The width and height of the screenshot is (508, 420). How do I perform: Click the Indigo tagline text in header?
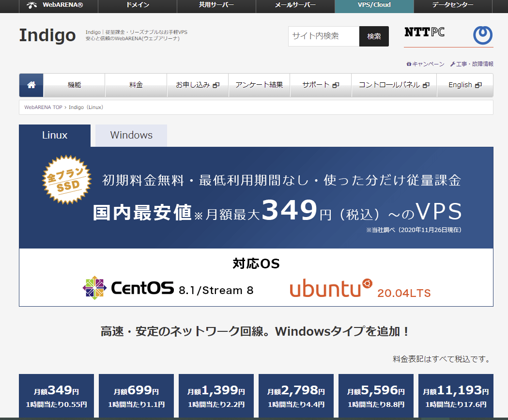(x=137, y=35)
